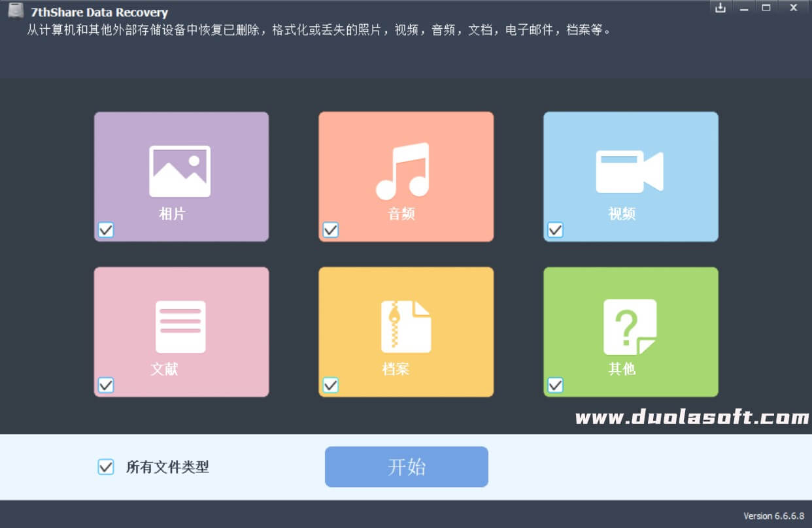Uncheck the 文献 checkbox

pos(106,386)
